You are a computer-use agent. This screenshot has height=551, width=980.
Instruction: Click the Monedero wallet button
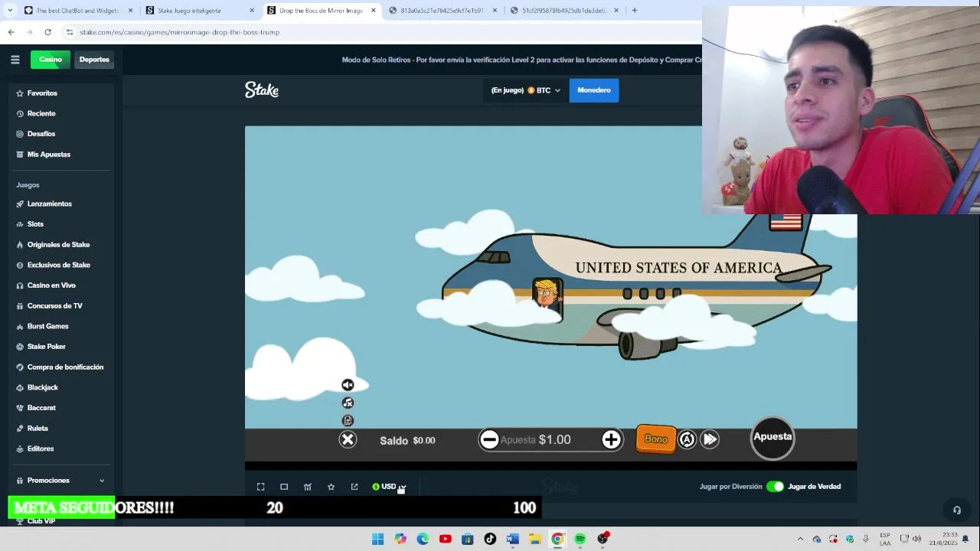594,90
